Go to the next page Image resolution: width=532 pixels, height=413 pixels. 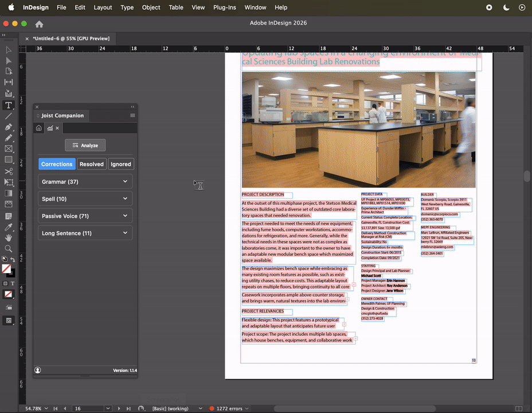119,408
